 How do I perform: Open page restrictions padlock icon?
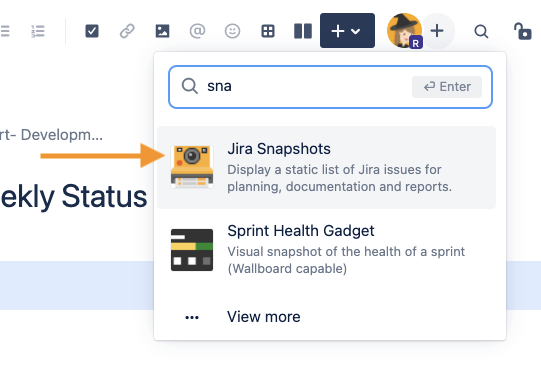click(x=523, y=31)
